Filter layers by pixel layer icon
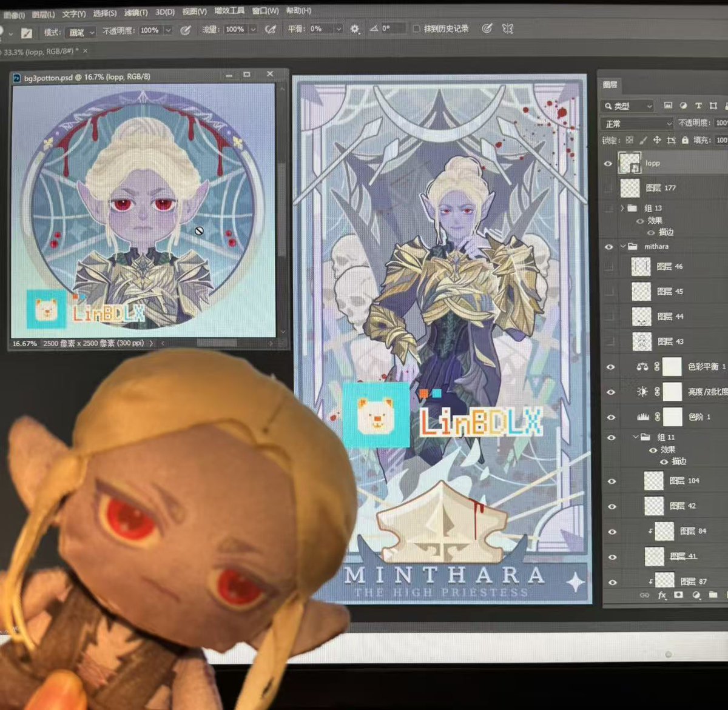This screenshot has width=728, height=710. pos(668,105)
